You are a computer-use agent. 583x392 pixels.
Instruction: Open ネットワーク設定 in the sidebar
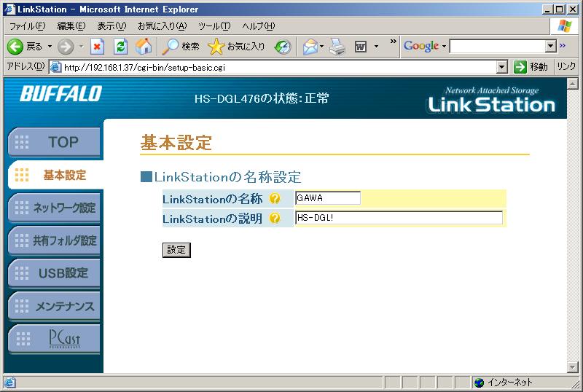pyautogui.click(x=54, y=208)
